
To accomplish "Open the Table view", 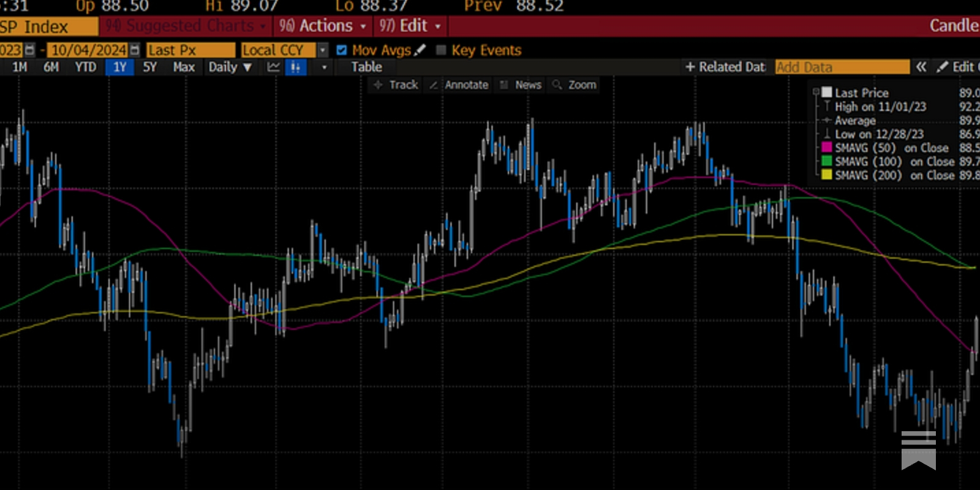I will [x=366, y=67].
